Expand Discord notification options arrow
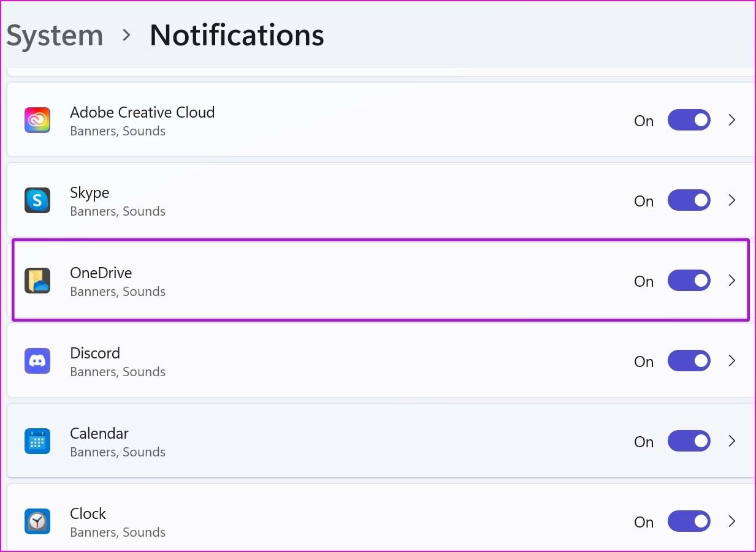756x552 pixels. [731, 361]
